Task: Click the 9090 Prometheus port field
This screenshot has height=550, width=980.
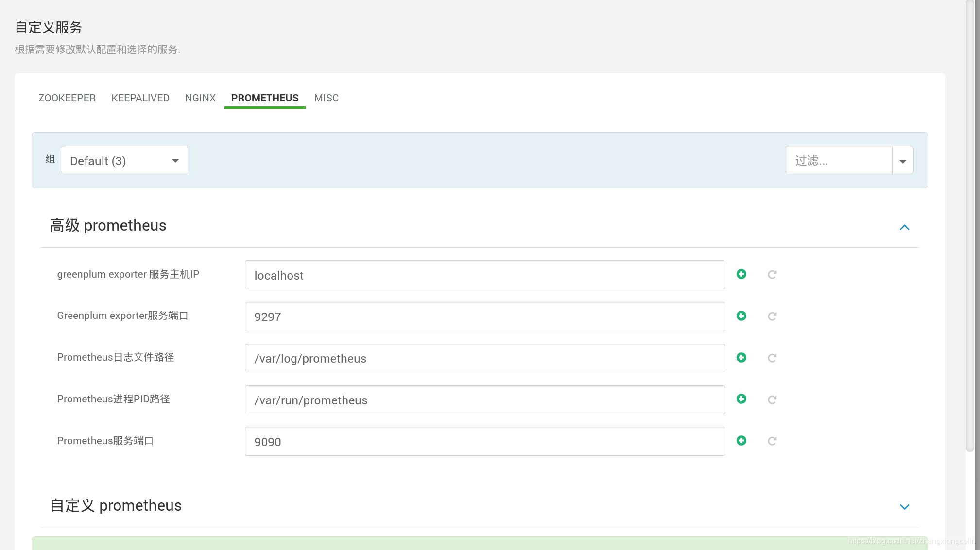Action: 485,442
